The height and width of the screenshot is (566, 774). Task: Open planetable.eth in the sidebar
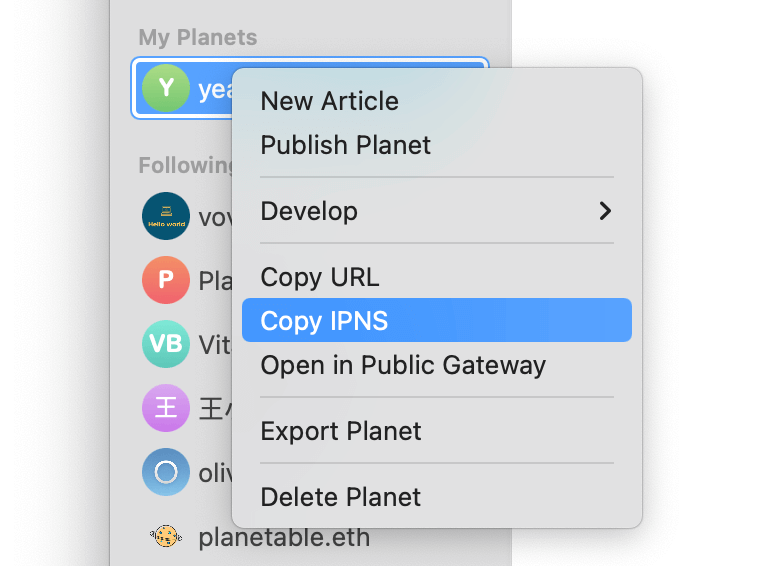pyautogui.click(x=284, y=537)
